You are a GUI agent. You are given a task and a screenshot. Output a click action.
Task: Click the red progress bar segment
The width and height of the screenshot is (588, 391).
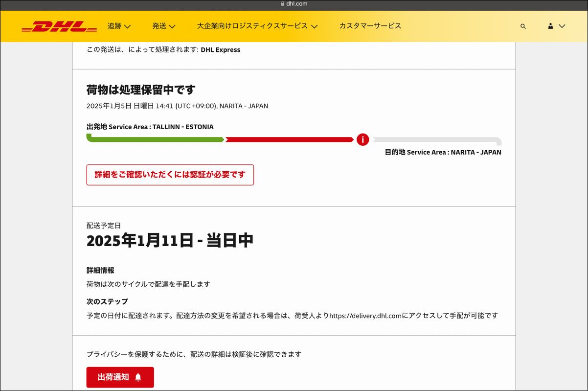pyautogui.click(x=289, y=139)
